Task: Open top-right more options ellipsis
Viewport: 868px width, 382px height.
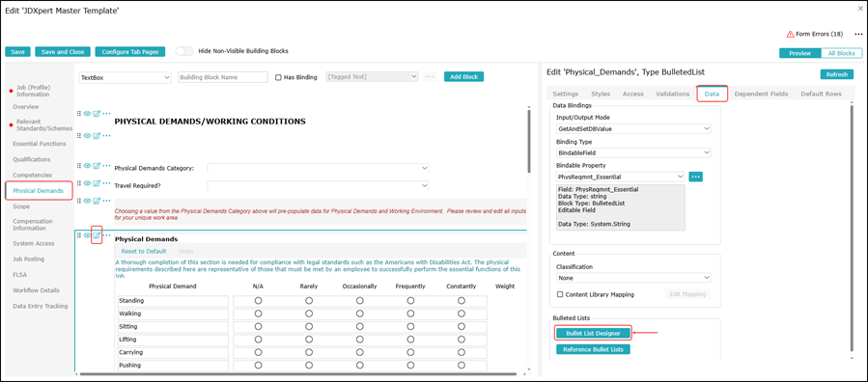Action: click(x=858, y=35)
